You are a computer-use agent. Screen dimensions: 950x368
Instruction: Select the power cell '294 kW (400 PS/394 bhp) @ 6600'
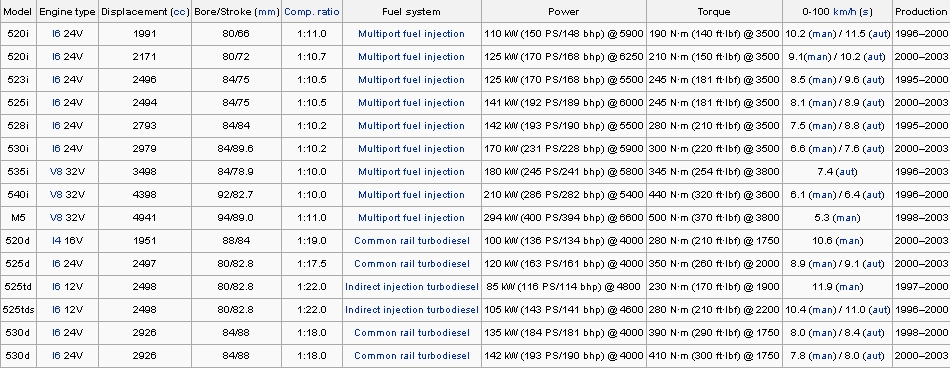point(563,218)
